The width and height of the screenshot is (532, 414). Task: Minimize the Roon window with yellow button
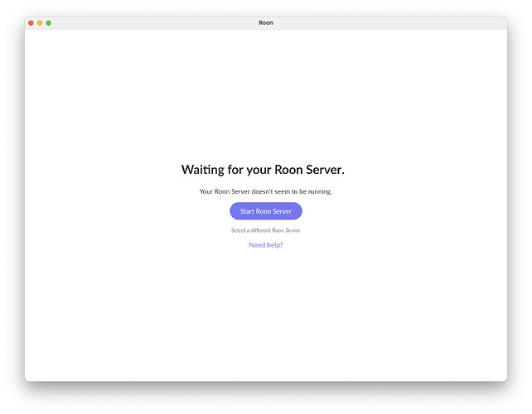point(40,22)
